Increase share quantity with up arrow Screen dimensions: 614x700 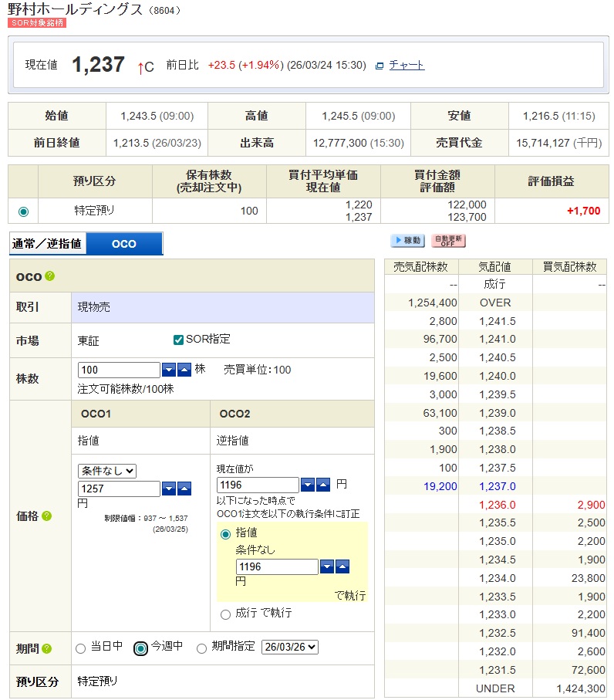coord(184,370)
